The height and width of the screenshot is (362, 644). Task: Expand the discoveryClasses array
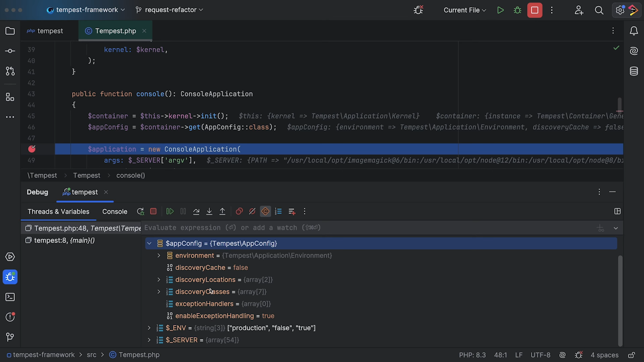[x=159, y=292]
